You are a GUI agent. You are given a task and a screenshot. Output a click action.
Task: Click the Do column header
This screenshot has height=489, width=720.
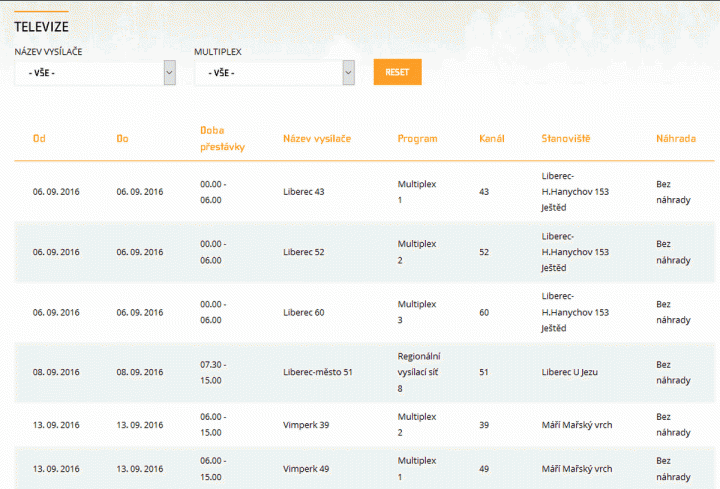(x=122, y=138)
